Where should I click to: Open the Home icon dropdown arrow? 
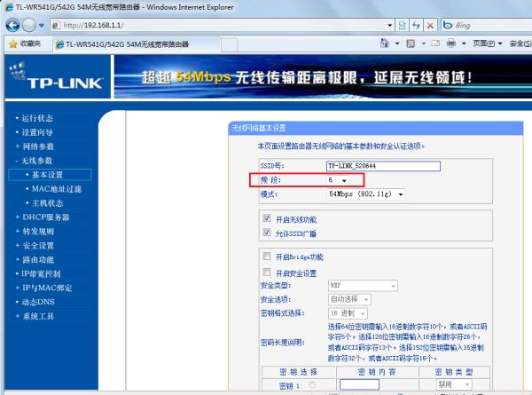point(397,43)
